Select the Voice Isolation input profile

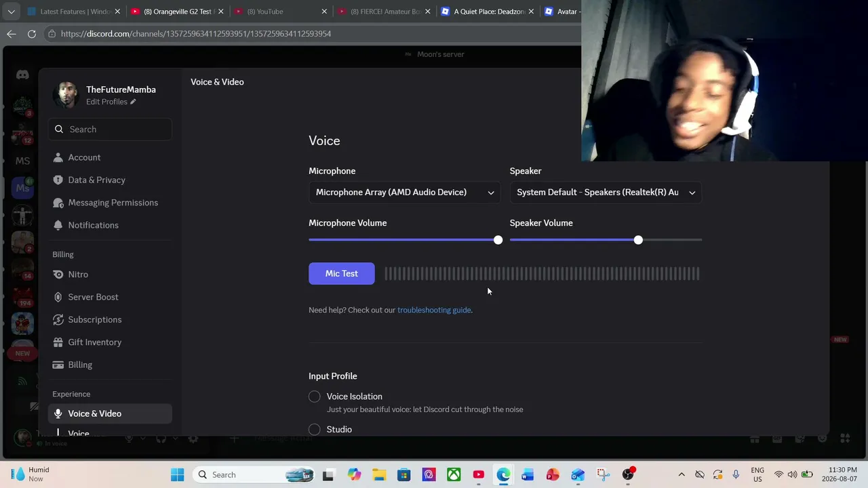(x=315, y=396)
